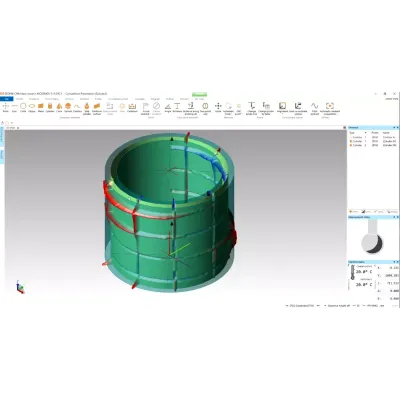400x400 pixels.
Task: Click the fourth button below the Elements list
Action: pyautogui.click(x=392, y=212)
